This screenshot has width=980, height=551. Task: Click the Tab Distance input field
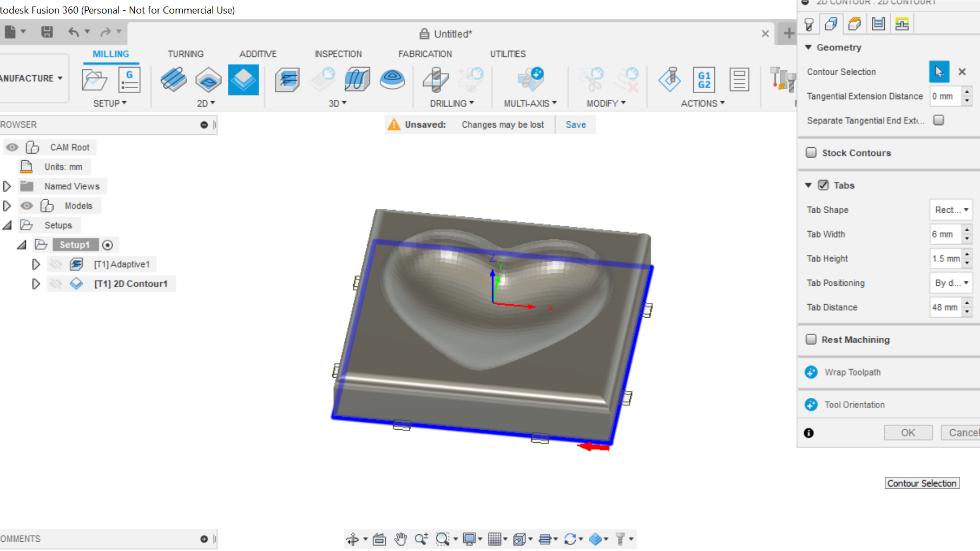[946, 307]
